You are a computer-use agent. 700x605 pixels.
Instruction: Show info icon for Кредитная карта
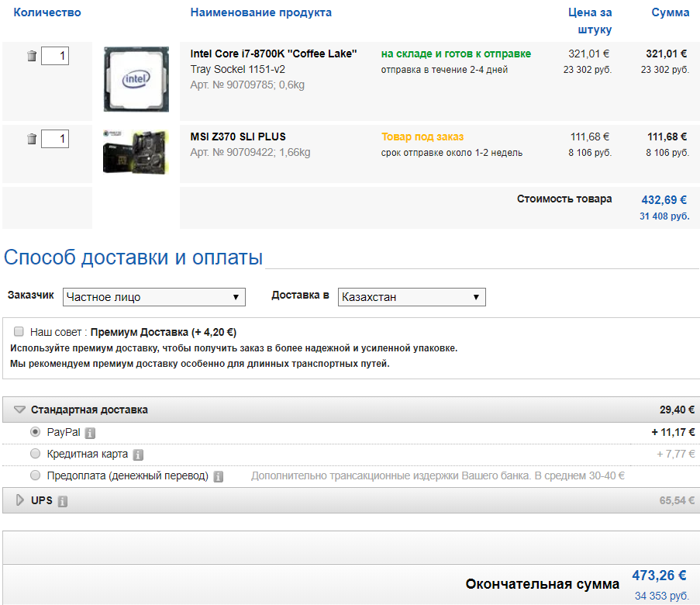139,455
